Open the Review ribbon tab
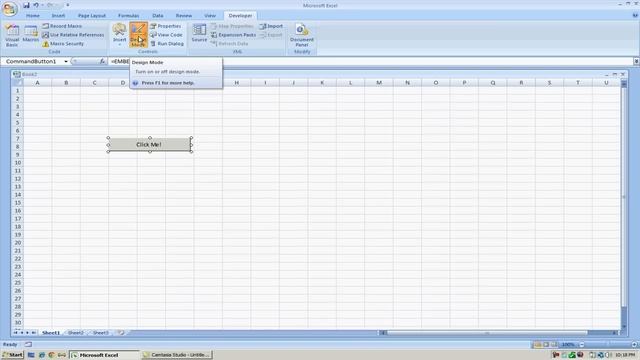Image resolution: width=640 pixels, height=360 pixels. coord(184,16)
